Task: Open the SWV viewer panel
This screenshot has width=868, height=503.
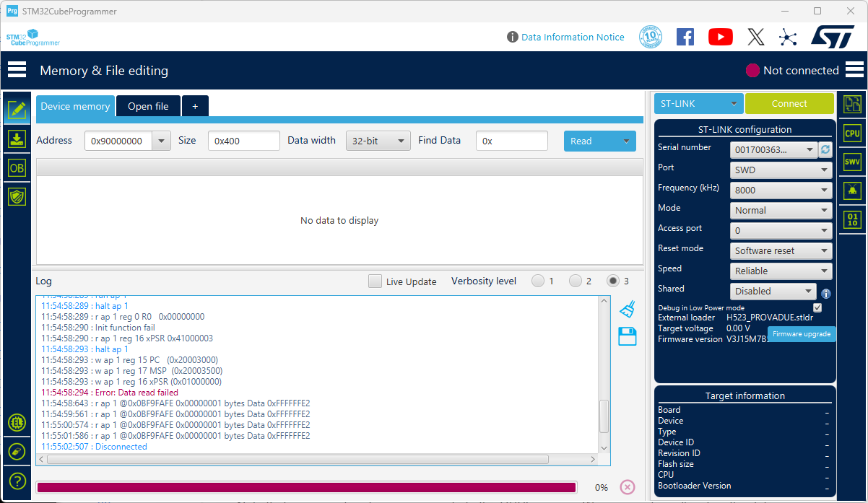Action: 852,161
